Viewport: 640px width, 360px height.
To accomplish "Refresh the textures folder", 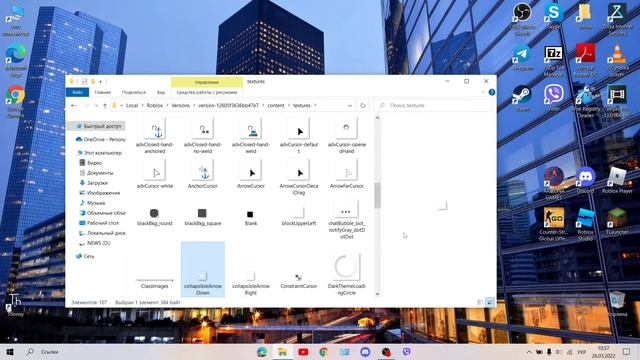I will click(x=362, y=105).
